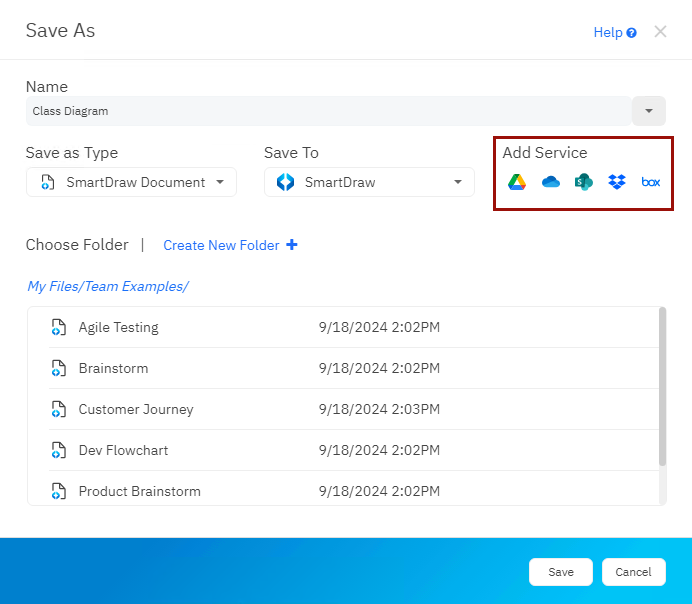
Task: Add OneDrive cloud service
Action: (x=550, y=182)
